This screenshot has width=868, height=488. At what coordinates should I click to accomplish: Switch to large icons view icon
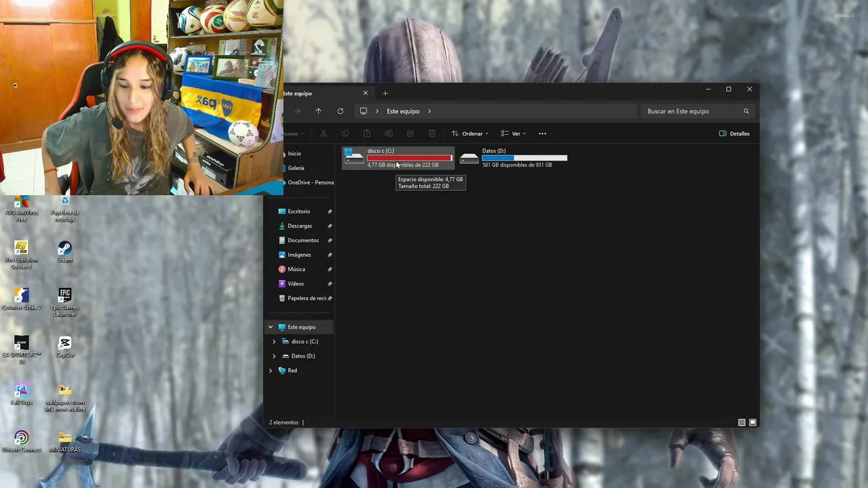(753, 422)
